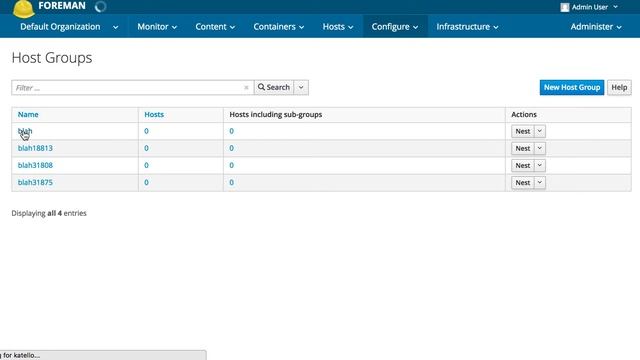Open the blah18813 host group
This screenshot has width=640, height=360.
click(35, 148)
